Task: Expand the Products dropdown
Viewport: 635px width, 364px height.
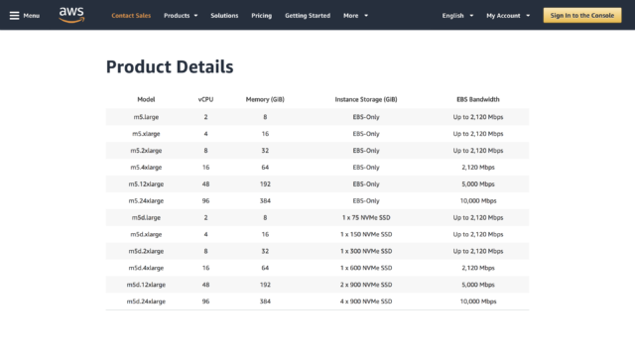Action: coord(181,16)
